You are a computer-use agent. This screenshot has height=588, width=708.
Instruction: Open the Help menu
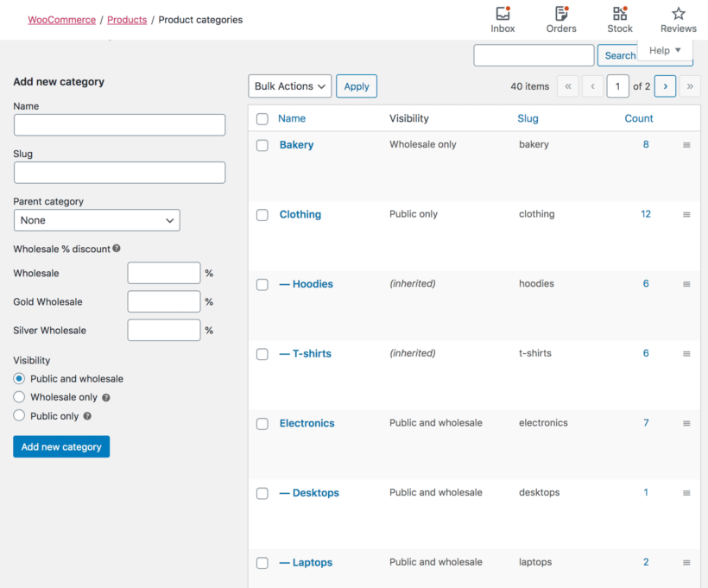click(665, 50)
